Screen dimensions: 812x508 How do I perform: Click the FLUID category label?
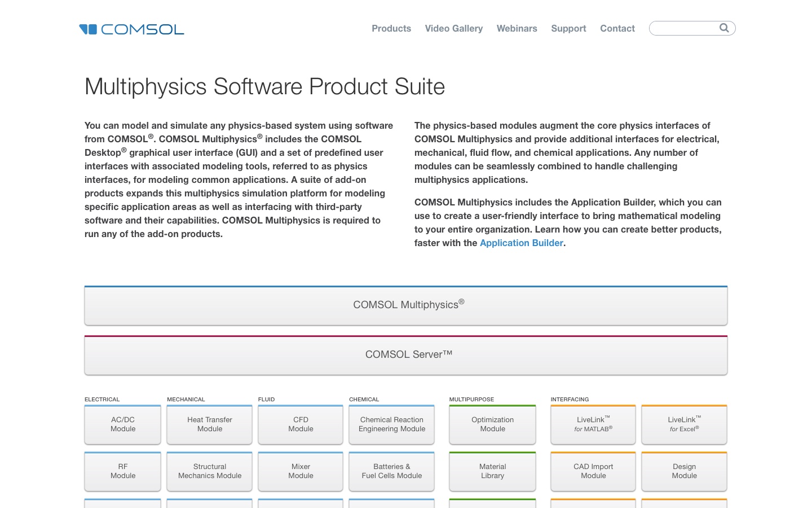coord(267,400)
